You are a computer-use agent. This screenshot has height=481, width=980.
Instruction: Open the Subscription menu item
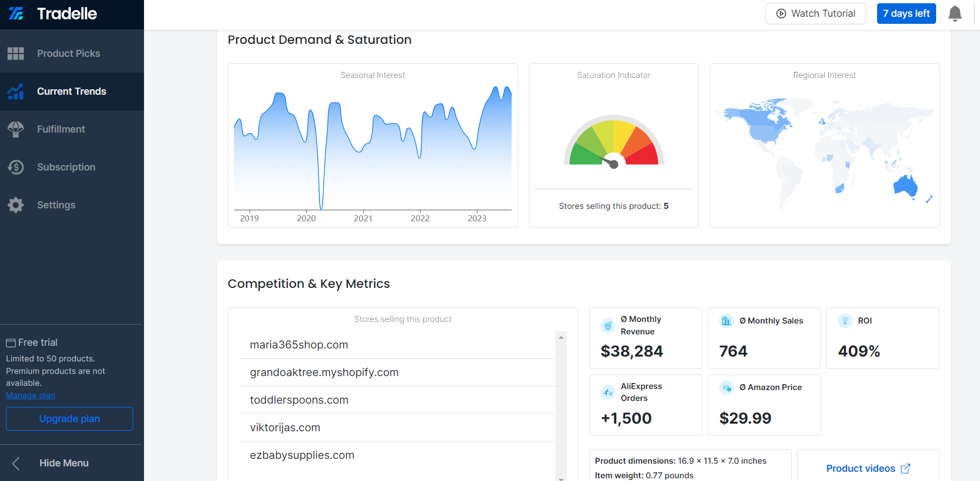(x=72, y=167)
